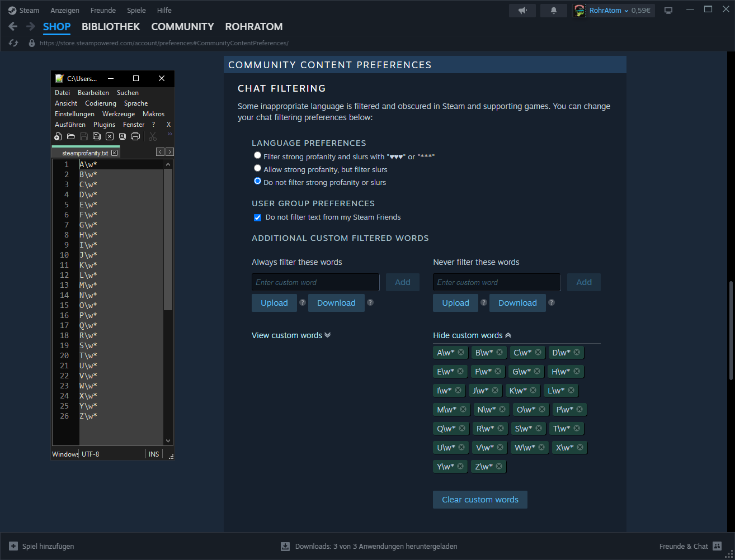This screenshot has width=735, height=560.
Task: Collapse Hide custom words list
Action: coord(472,335)
